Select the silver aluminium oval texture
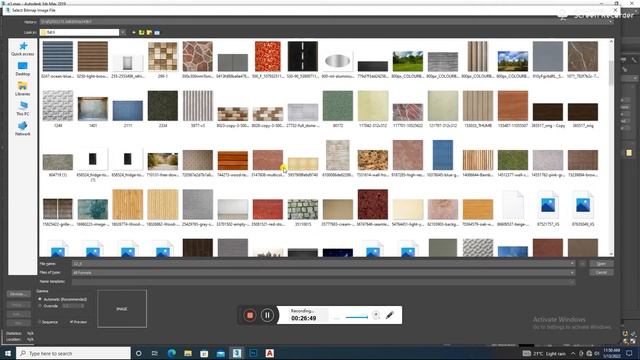The width and height of the screenshot is (640, 360). click(338, 60)
